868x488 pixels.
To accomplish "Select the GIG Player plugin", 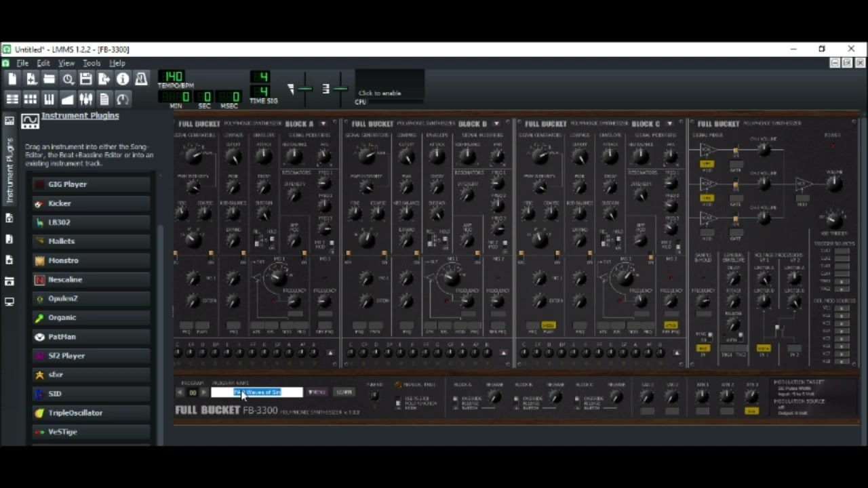I will pos(92,184).
